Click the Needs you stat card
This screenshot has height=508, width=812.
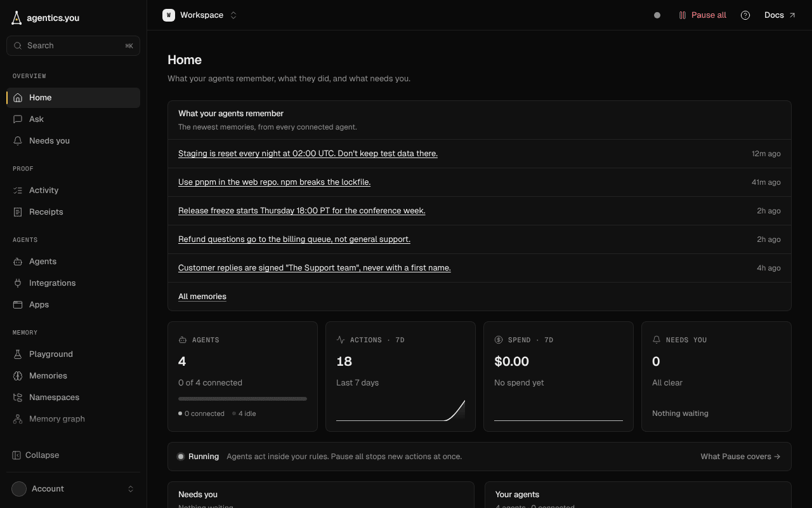tap(716, 377)
